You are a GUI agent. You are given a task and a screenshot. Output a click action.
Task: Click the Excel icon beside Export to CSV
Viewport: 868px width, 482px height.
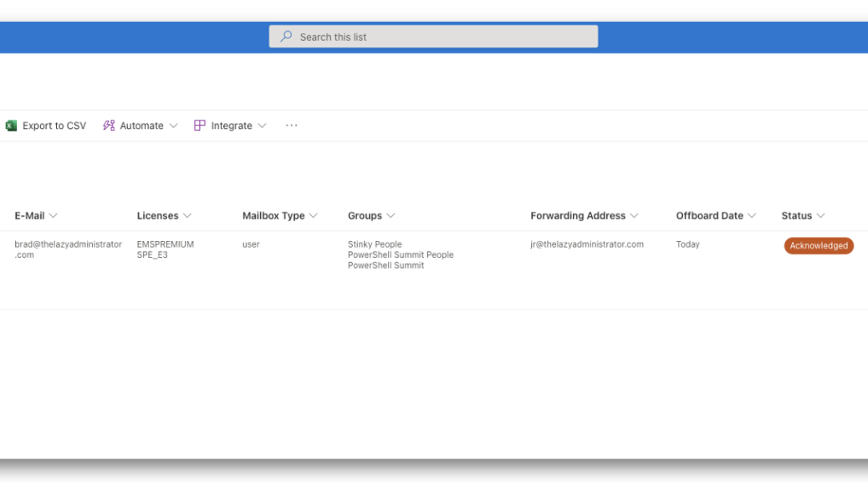(x=11, y=126)
